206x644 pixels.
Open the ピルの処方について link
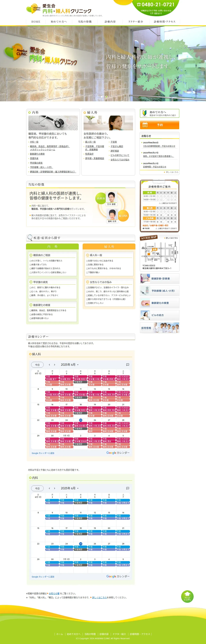[x=120, y=155]
